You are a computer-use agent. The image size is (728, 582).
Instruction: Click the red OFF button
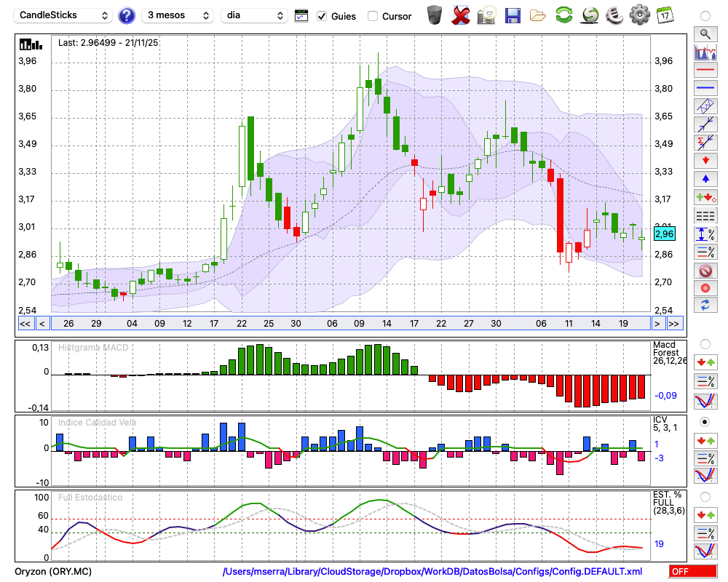692,572
